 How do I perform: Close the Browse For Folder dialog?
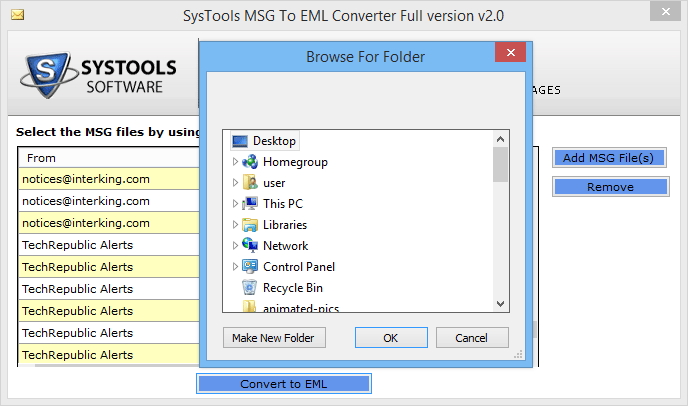510,52
